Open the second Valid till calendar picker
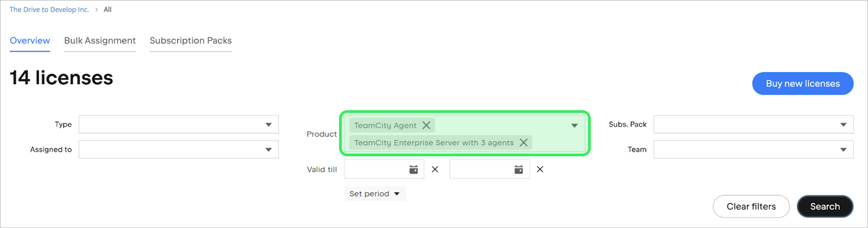Image resolution: width=868 pixels, height=228 pixels. pyautogui.click(x=519, y=169)
